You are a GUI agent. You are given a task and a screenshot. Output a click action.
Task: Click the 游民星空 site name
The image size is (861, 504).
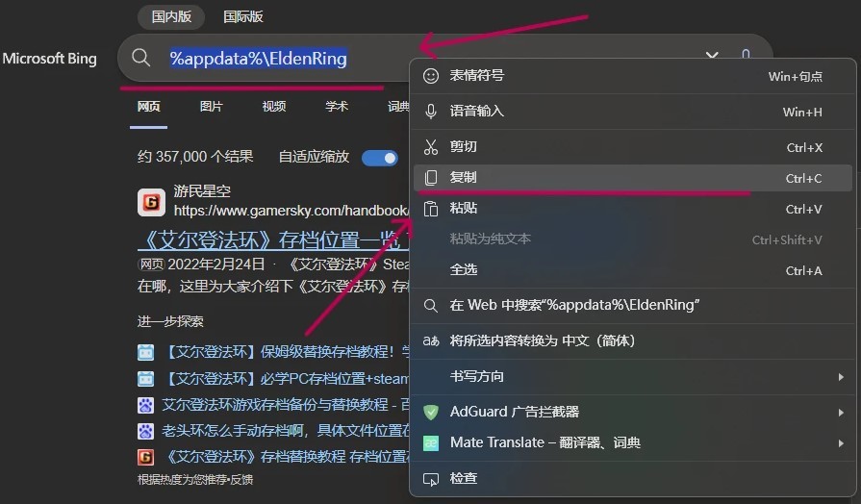tap(202, 191)
